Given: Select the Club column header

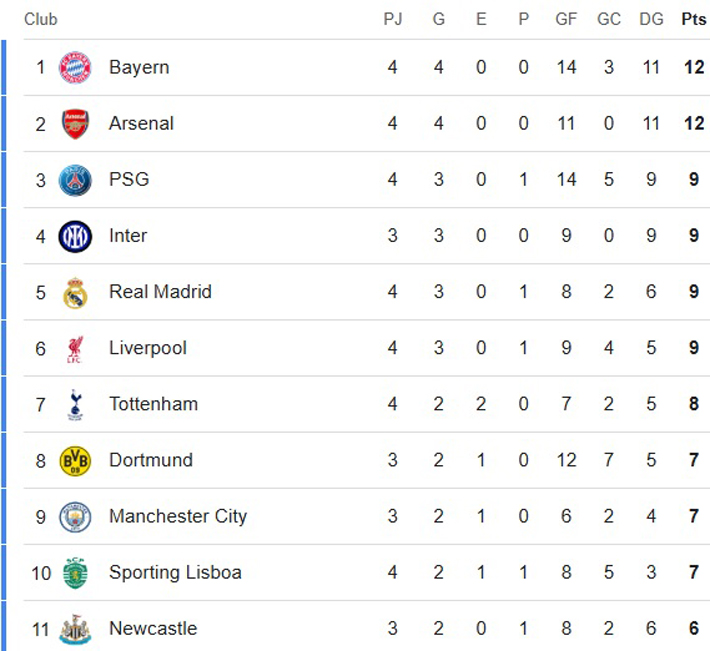Looking at the screenshot, I should point(41,20).
